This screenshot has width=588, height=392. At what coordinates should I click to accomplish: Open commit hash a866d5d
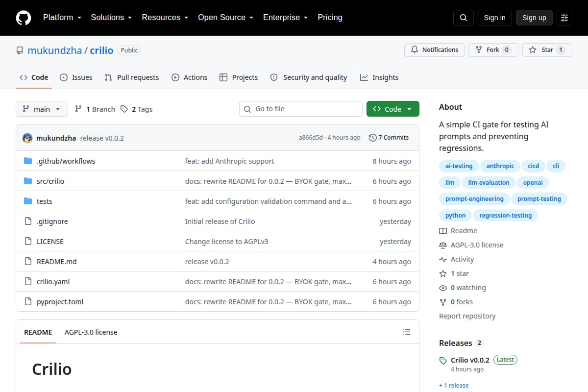click(x=311, y=138)
